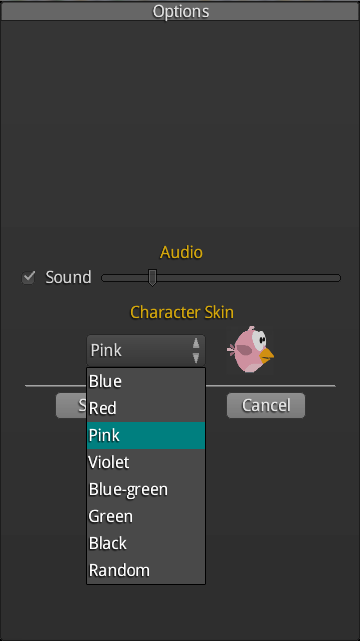Click the right end of volume slider track
Image resolution: width=360 pixels, height=641 pixels.
point(336,278)
